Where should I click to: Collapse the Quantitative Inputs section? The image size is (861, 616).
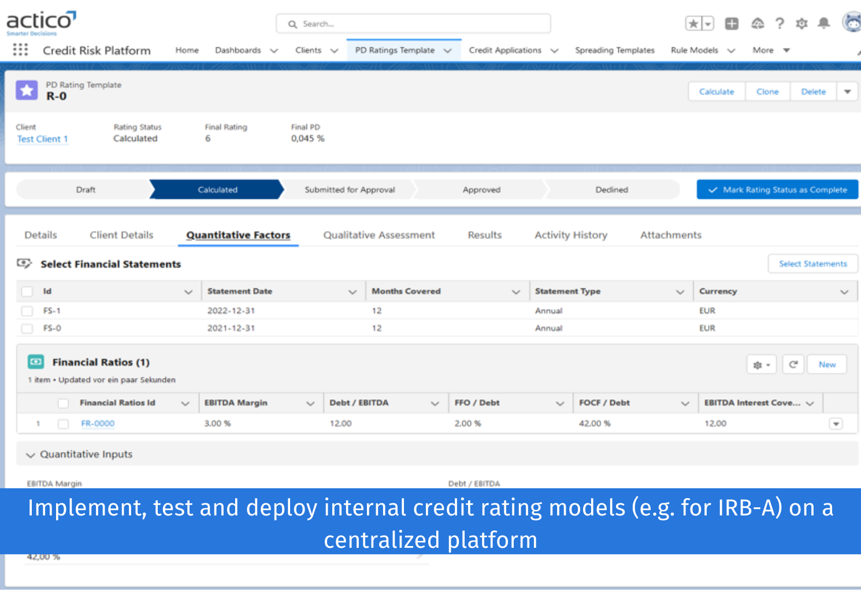pyautogui.click(x=30, y=454)
